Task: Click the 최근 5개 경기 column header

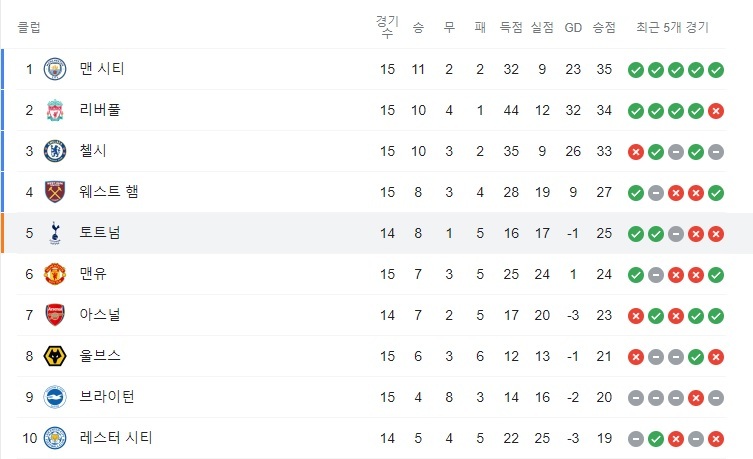Action: 672,28
